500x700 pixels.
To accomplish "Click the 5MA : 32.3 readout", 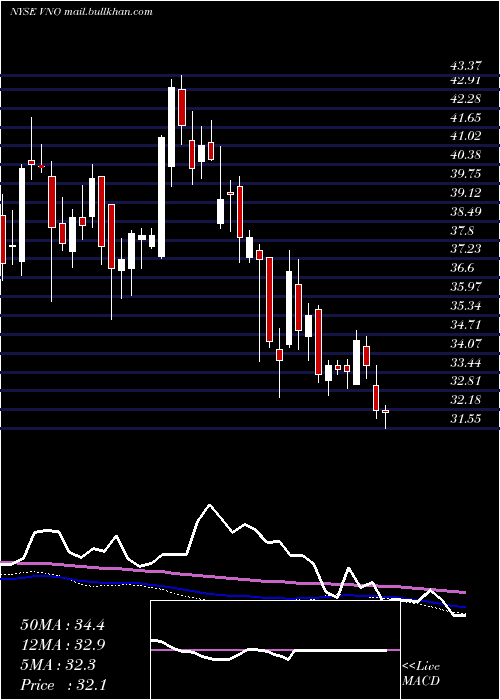I will 58,665.
